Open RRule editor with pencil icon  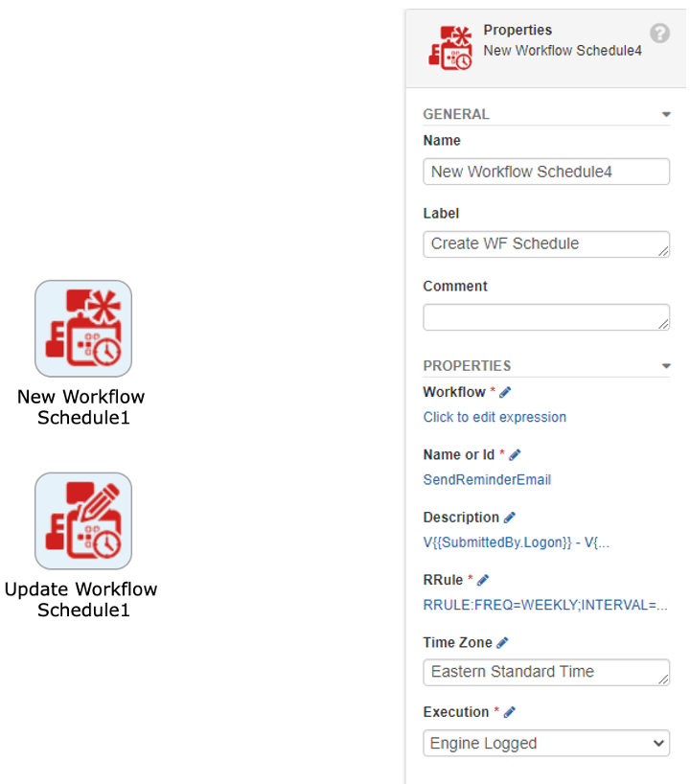(x=482, y=580)
